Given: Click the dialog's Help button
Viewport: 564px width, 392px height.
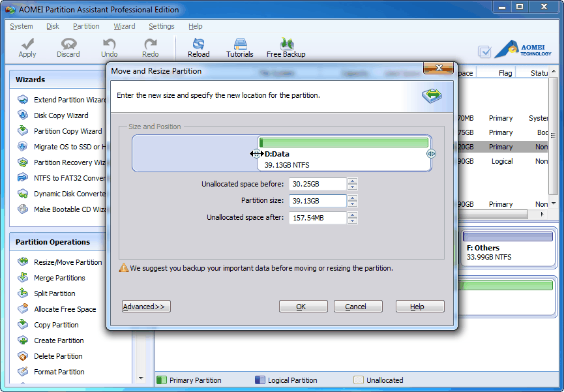Looking at the screenshot, I should (x=420, y=307).
